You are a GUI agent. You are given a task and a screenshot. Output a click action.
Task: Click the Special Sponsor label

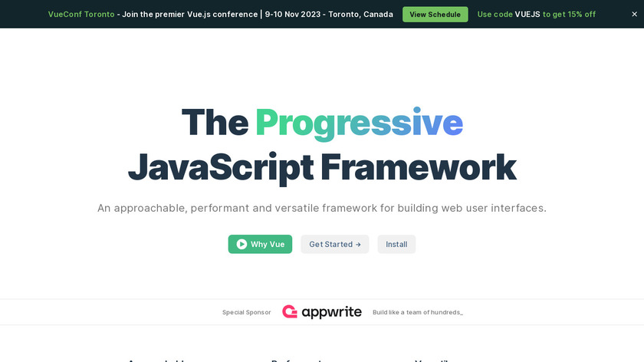[246, 312]
